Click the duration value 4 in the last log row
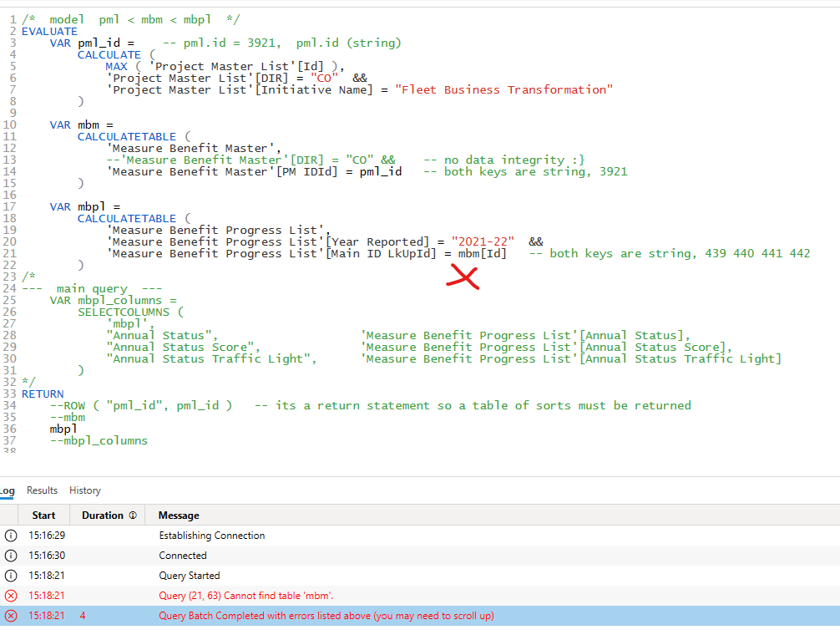This screenshot has height=640, width=840. pos(83,616)
